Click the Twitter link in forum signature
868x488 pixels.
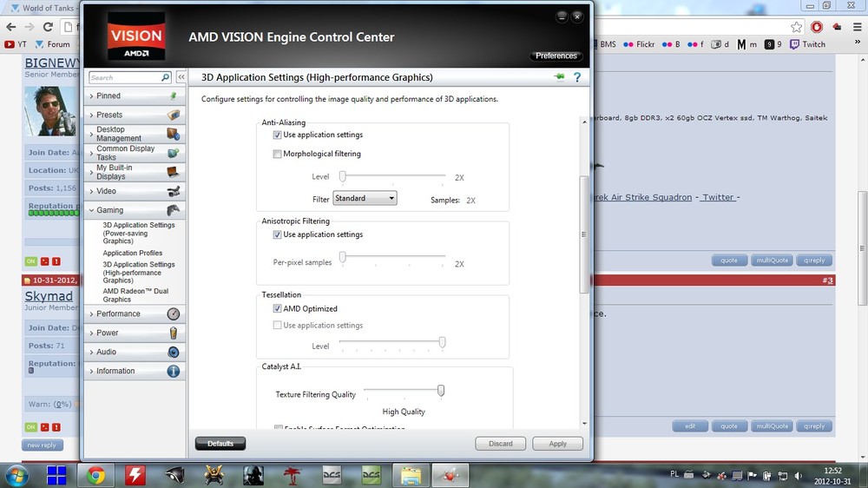pos(718,197)
